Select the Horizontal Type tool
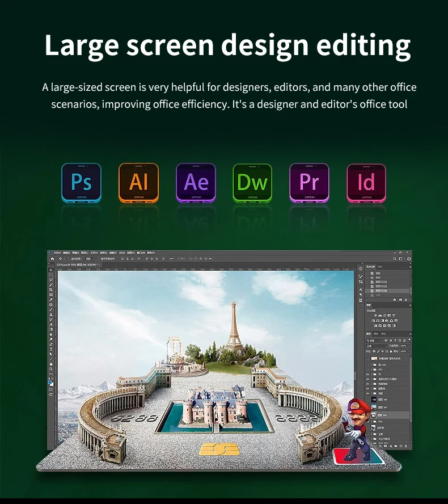The height and width of the screenshot is (504, 448). pos(50,349)
